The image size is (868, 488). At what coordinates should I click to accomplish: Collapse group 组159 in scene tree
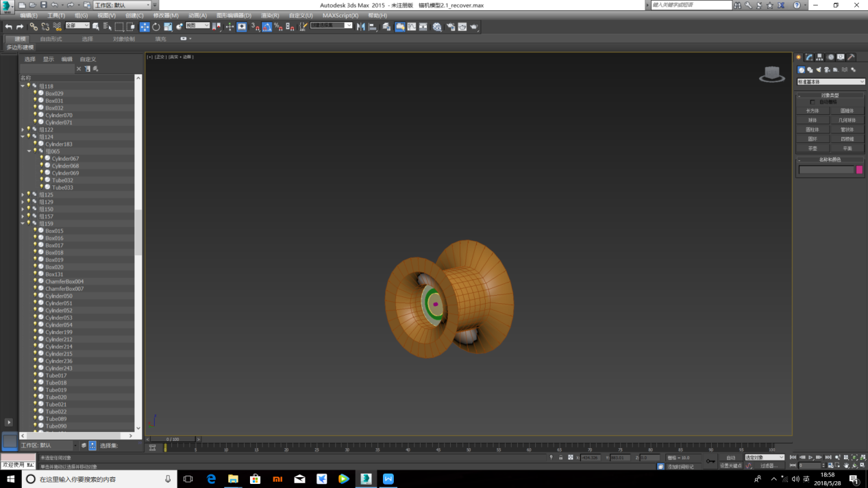[x=23, y=224]
